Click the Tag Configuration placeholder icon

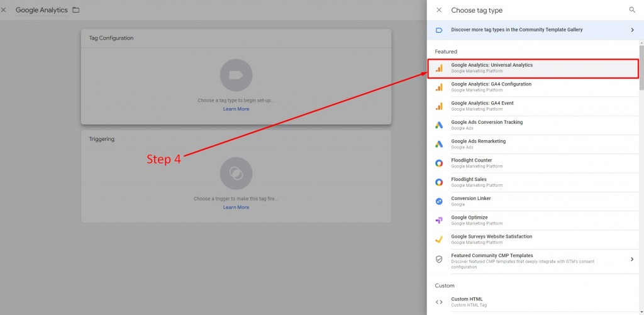pos(236,75)
